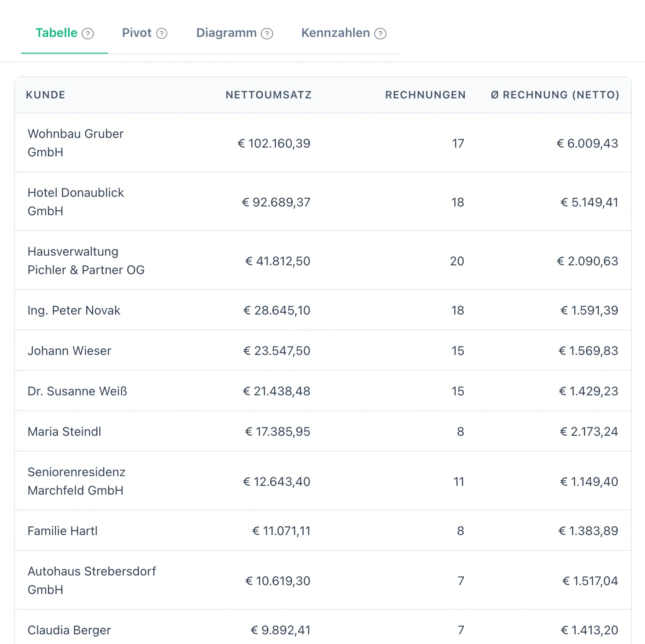Select invoice count 17 for Wohnbau Gruber
This screenshot has height=644, width=645.
pos(458,143)
